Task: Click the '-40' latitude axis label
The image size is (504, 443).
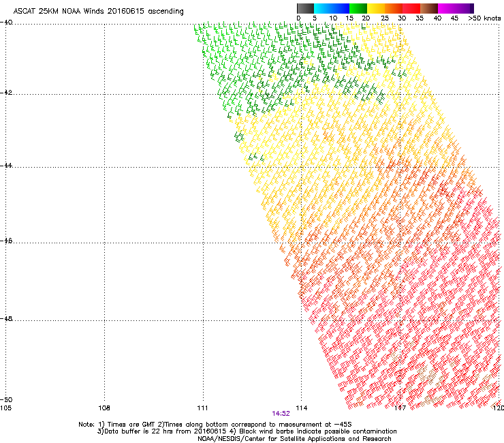Action: coord(6,22)
